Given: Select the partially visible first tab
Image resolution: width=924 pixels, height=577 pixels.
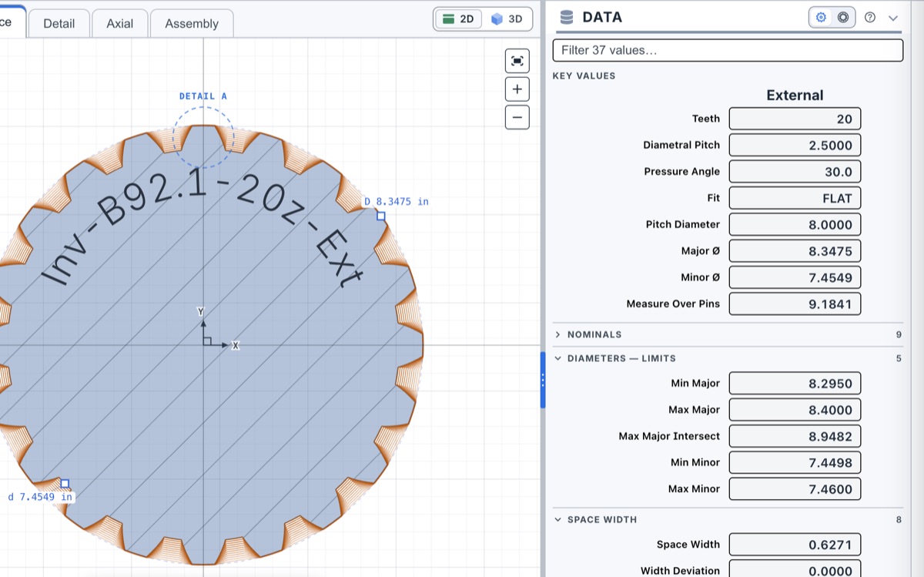Looking at the screenshot, I should coord(12,22).
